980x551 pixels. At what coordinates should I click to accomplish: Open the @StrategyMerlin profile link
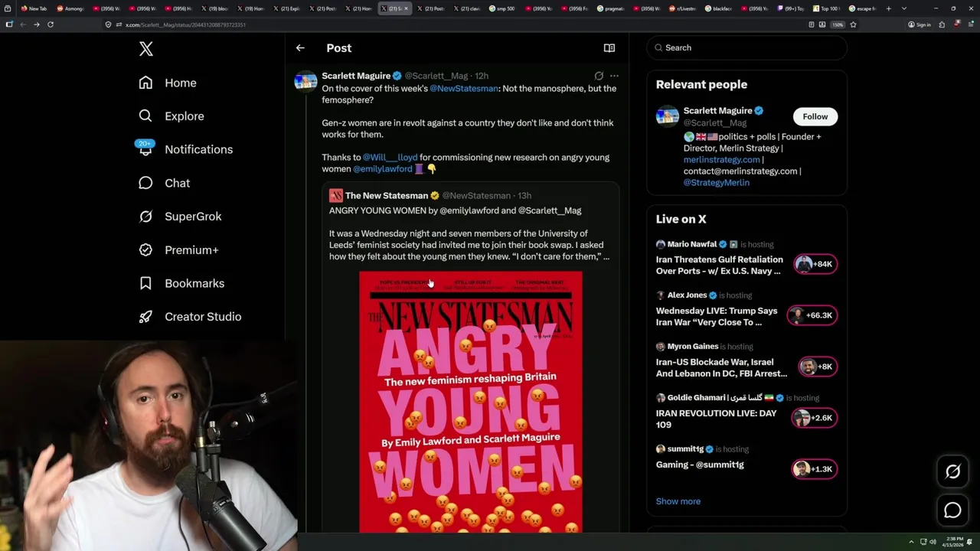717,183
